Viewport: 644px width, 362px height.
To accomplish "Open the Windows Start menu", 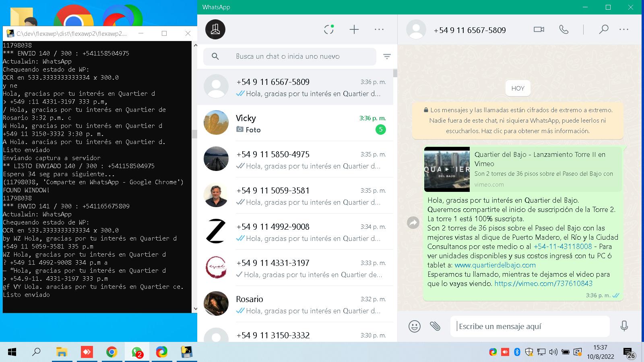I will pos(12,352).
